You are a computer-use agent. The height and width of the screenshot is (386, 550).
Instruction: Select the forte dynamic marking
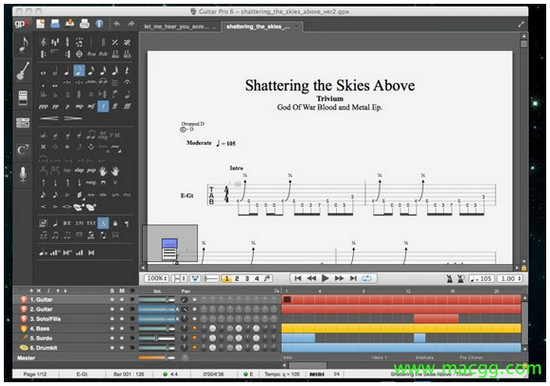103,106
